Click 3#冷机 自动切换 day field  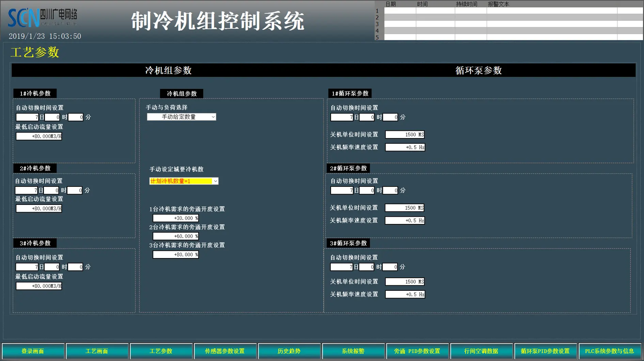click(x=27, y=267)
